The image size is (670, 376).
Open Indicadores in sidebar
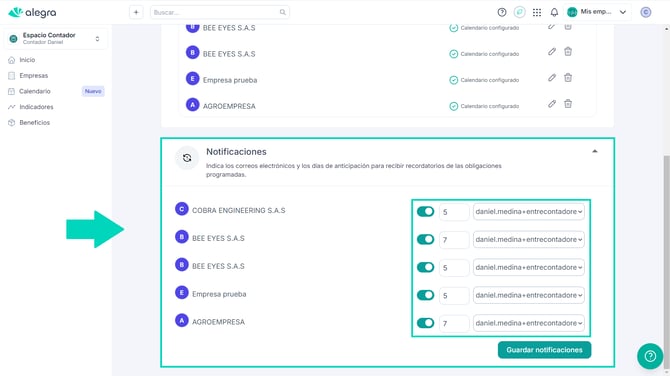point(36,107)
